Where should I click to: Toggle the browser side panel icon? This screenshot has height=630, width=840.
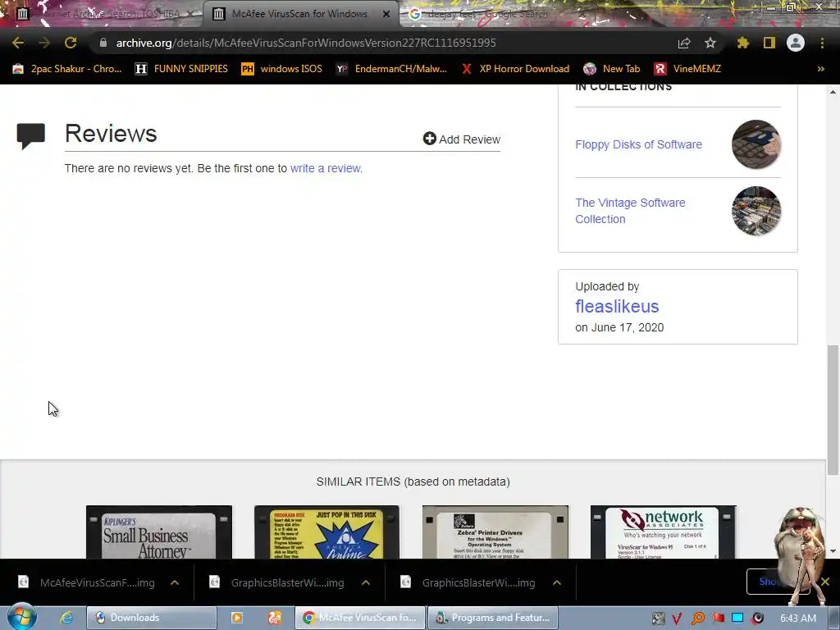pyautogui.click(x=769, y=43)
